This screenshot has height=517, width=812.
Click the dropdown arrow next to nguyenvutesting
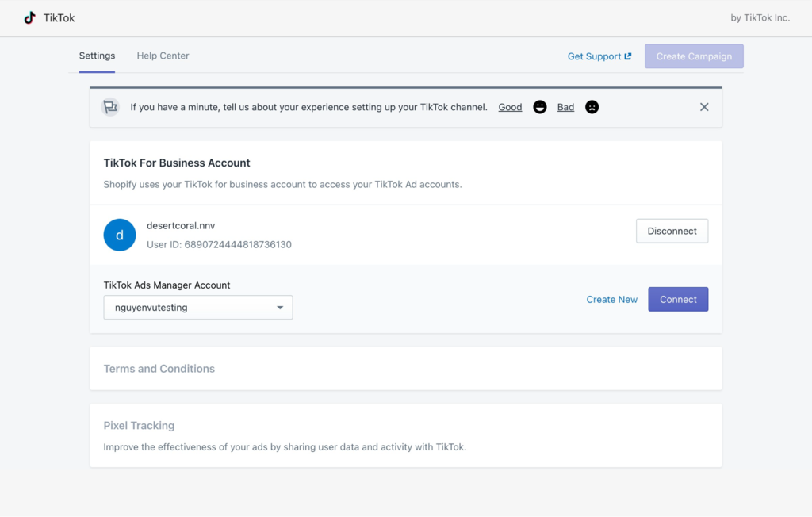point(280,308)
